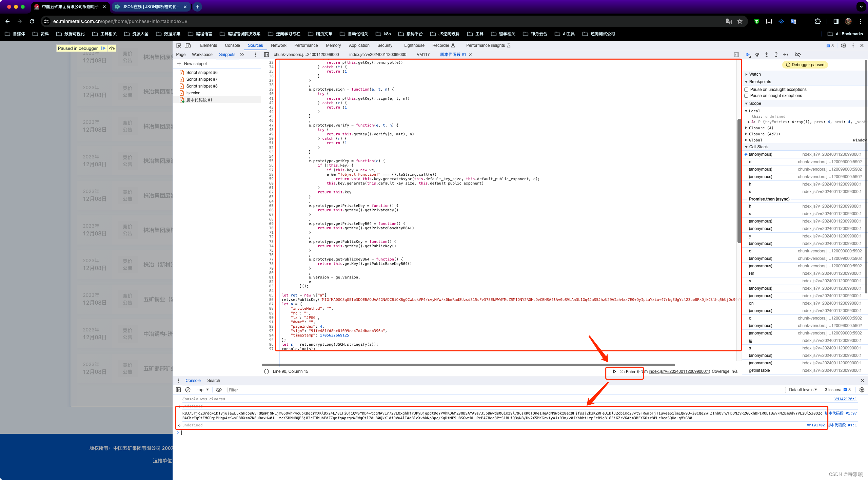This screenshot has height=480, width=868.
Task: Select getInitTable call stack frame
Action: (x=804, y=370)
